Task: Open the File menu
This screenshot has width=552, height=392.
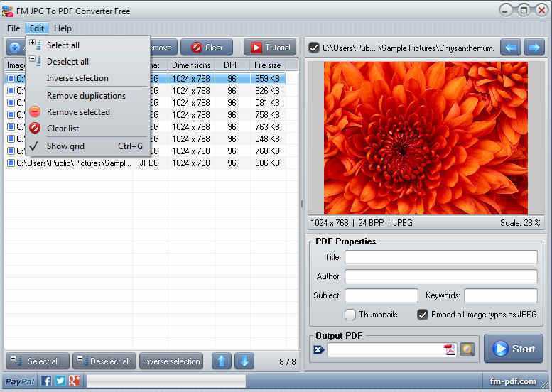Action: point(13,28)
